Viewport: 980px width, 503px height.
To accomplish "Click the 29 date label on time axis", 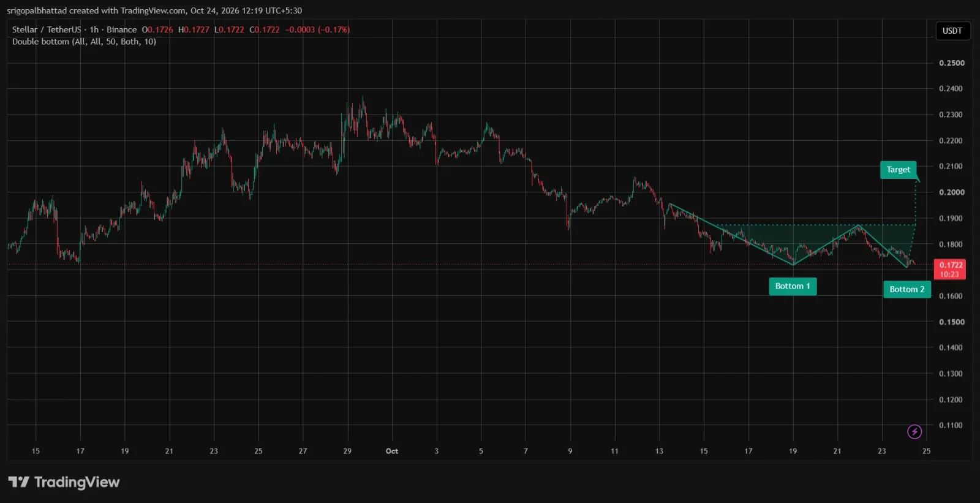I will coord(347,451).
